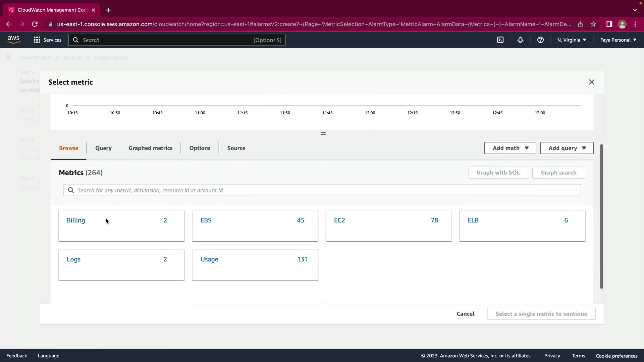
Task: Click Cancel in the metric dialog
Action: click(x=465, y=314)
